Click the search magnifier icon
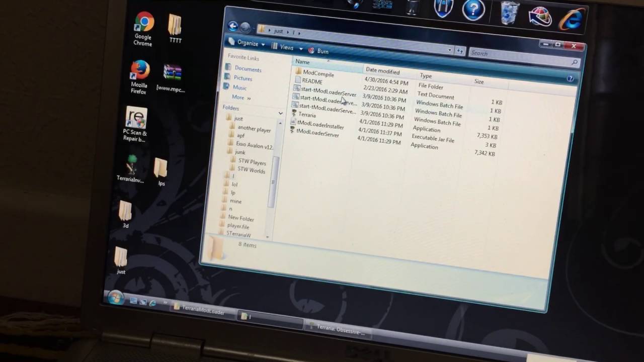This screenshot has width=644, height=362. click(575, 62)
